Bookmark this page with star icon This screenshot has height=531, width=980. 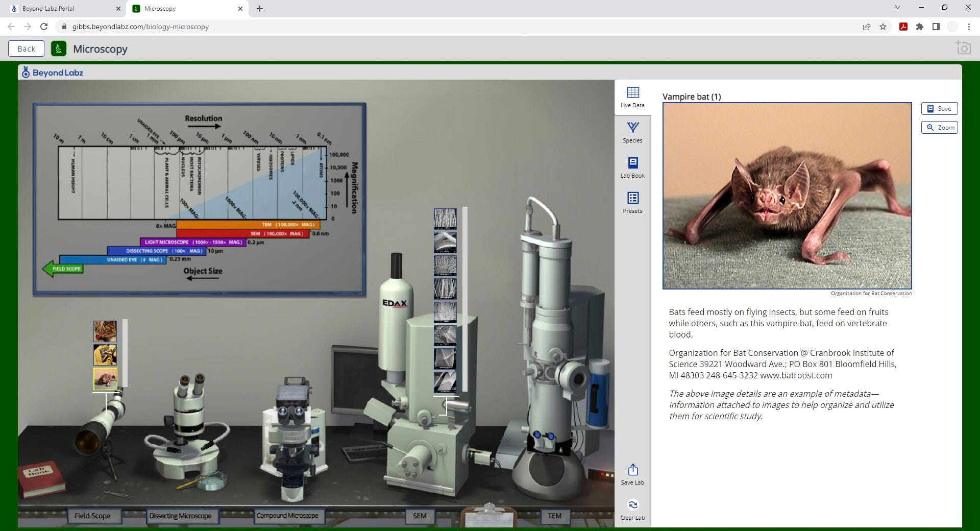coord(883,27)
